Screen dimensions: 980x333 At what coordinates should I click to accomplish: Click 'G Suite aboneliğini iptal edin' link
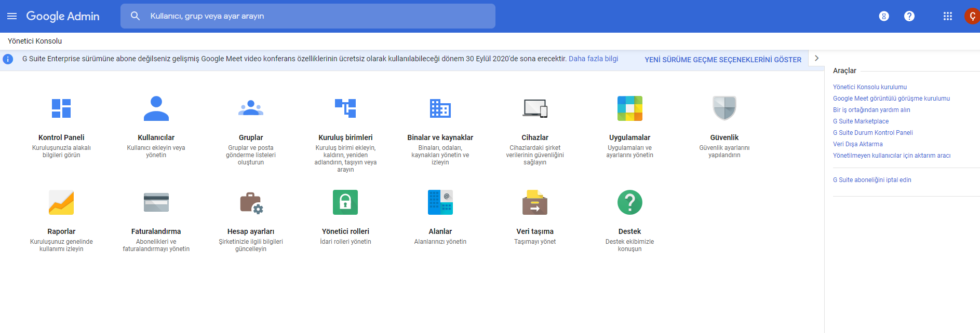coord(872,180)
